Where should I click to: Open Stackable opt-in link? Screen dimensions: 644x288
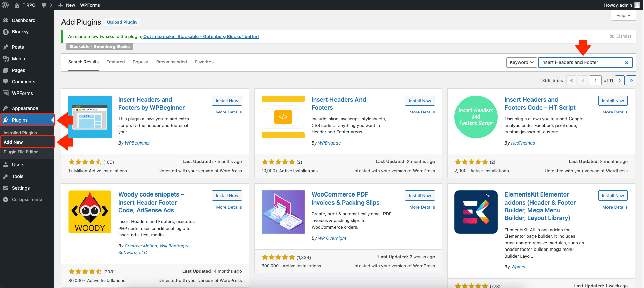(201, 36)
